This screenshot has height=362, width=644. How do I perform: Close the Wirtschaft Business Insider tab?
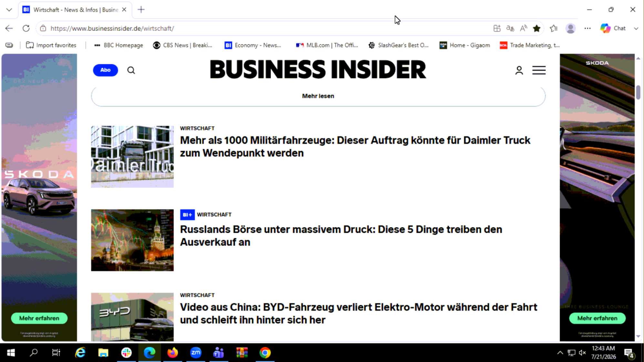(x=124, y=10)
